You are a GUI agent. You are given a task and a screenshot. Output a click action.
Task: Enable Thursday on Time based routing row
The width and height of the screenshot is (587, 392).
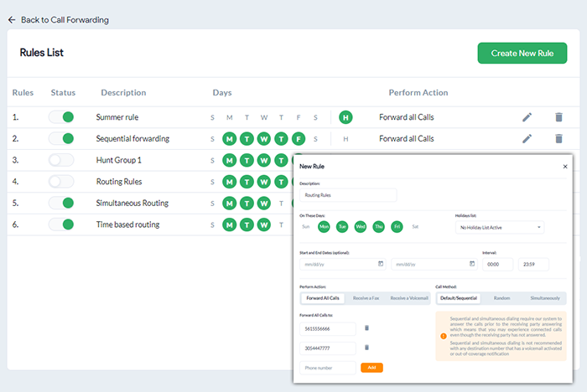pyautogui.click(x=281, y=224)
